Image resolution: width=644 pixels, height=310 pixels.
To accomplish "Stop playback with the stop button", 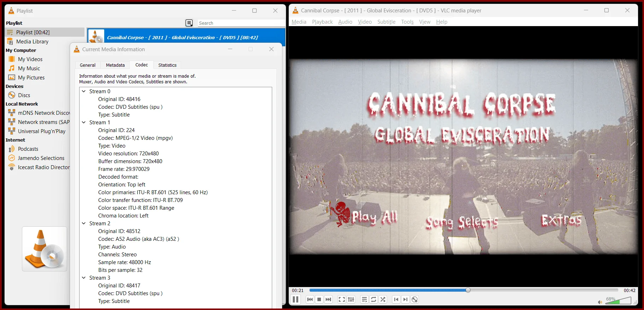I will point(319,299).
